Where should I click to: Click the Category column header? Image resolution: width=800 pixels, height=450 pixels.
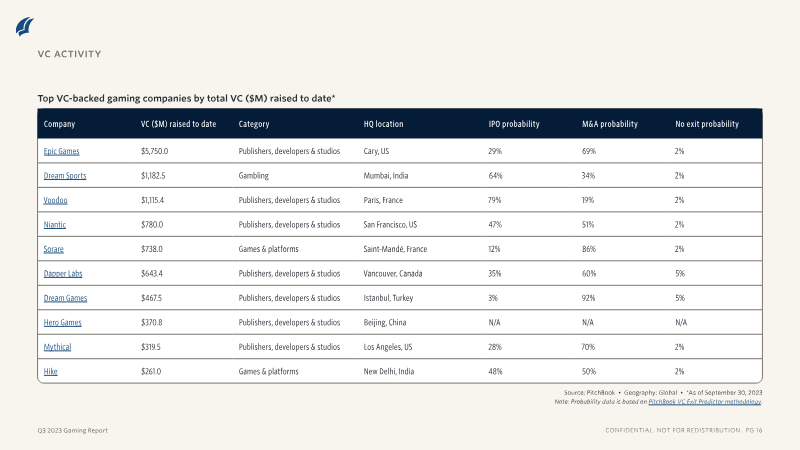[254, 124]
